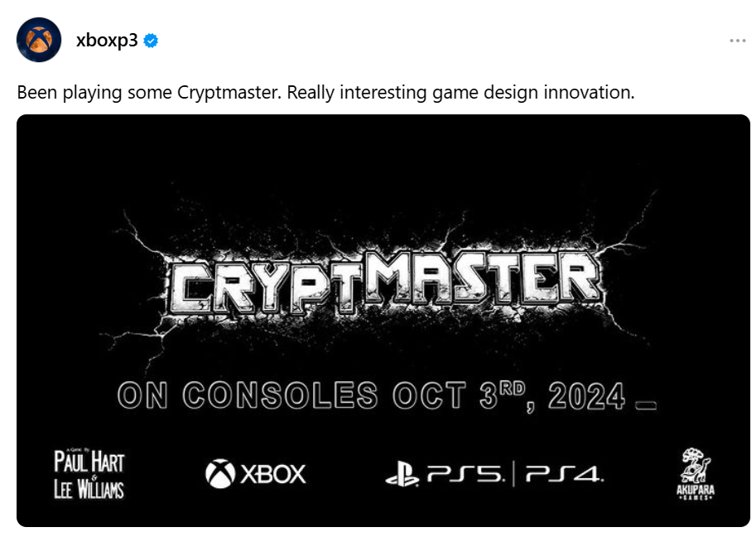Click the XBOX wordmark text

point(273,475)
